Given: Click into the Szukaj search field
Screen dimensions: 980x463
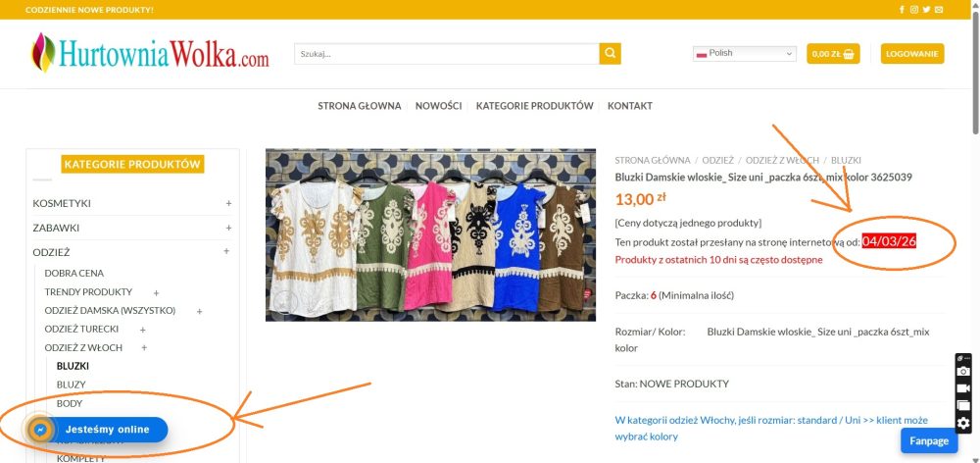Looking at the screenshot, I should pos(446,54).
